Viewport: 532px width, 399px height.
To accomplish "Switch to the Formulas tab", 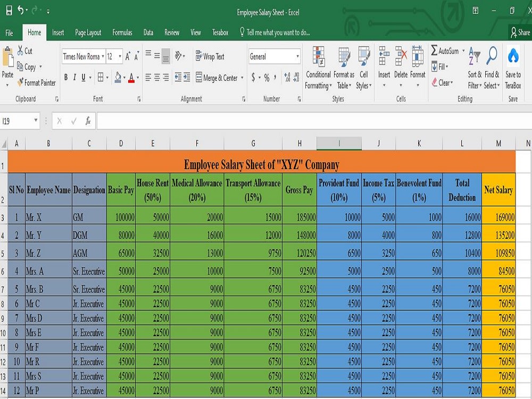I will (x=122, y=32).
